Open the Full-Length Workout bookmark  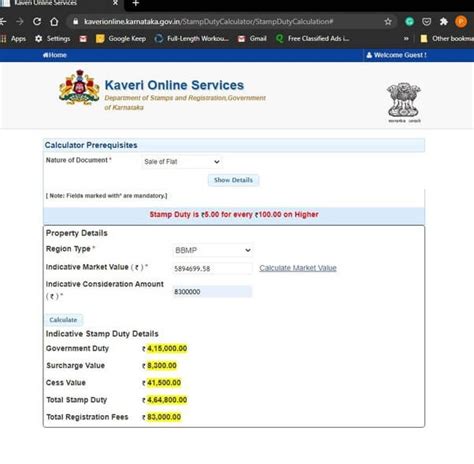(x=192, y=39)
